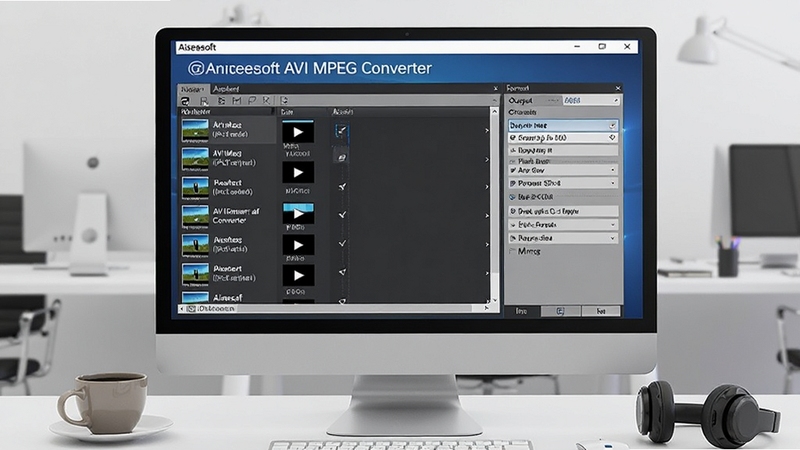
Task: Toggle the checkmark in the sixth file row
Action: pyautogui.click(x=342, y=272)
